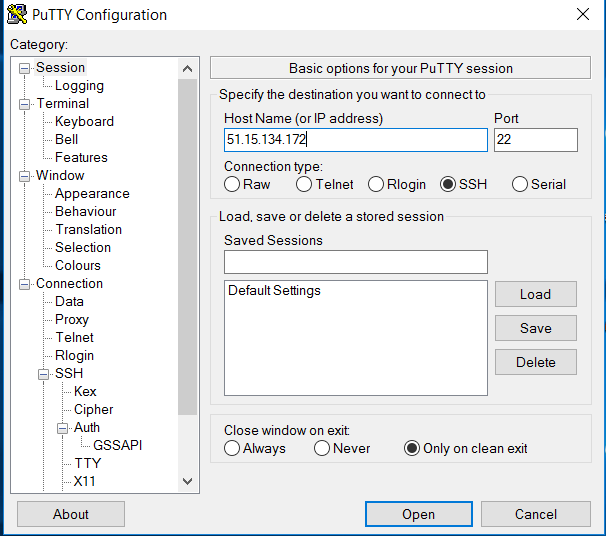Screen dimensions: 606x536
Task: Open the Keyboard settings
Action: 84,121
